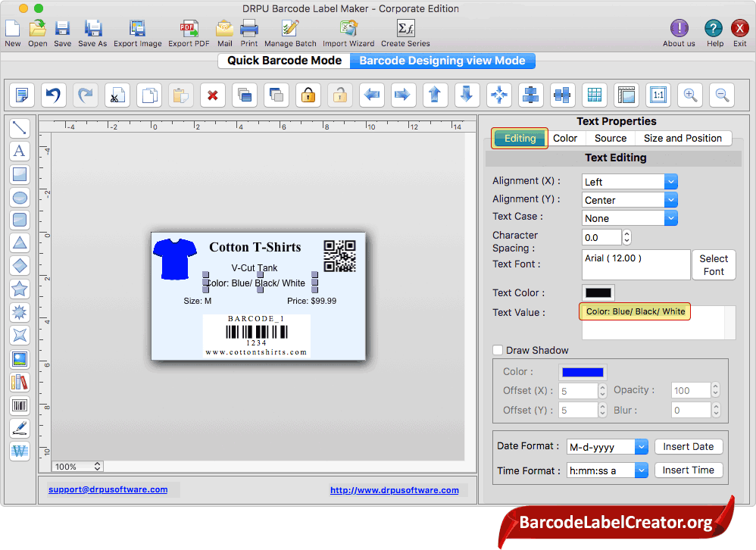Adjust the shadow Opacity stepper
This screenshot has width=756, height=550.
(x=716, y=390)
